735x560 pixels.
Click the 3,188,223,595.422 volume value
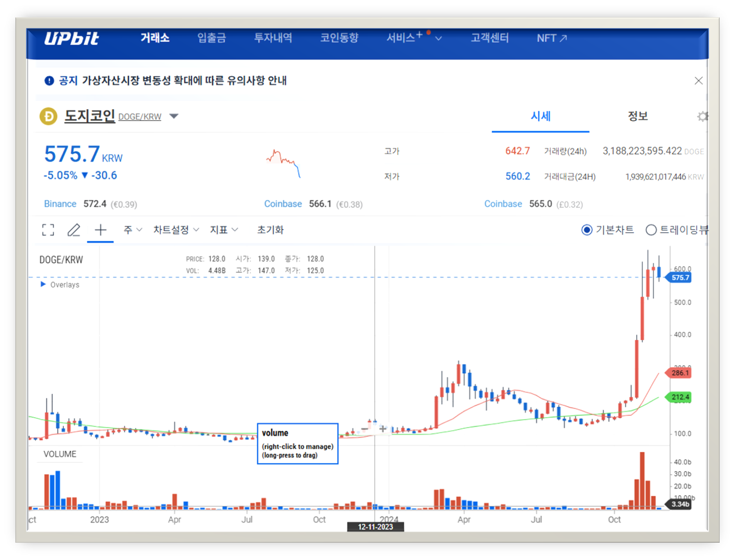click(x=642, y=151)
